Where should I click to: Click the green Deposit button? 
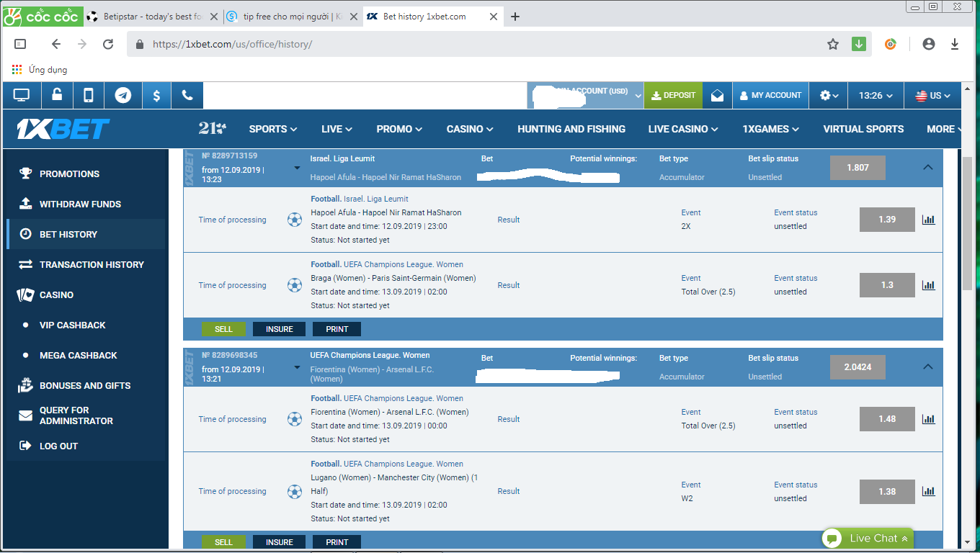(x=673, y=95)
